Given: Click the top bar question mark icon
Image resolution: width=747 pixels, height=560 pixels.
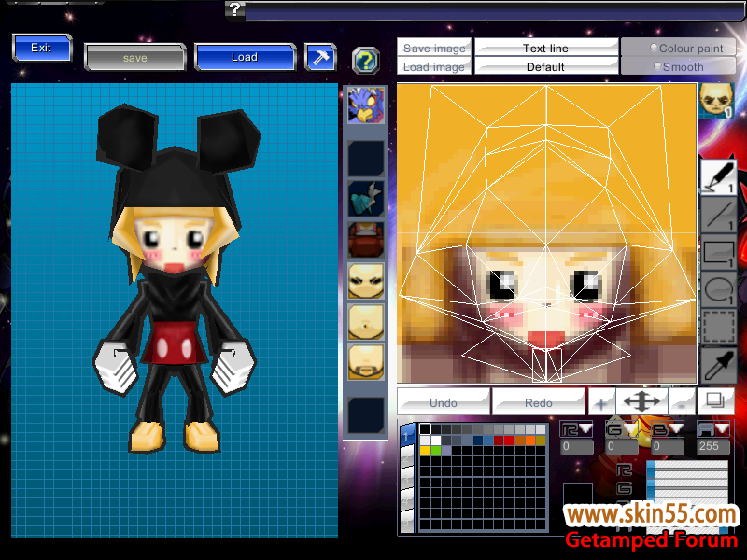Looking at the screenshot, I should 235,9.
